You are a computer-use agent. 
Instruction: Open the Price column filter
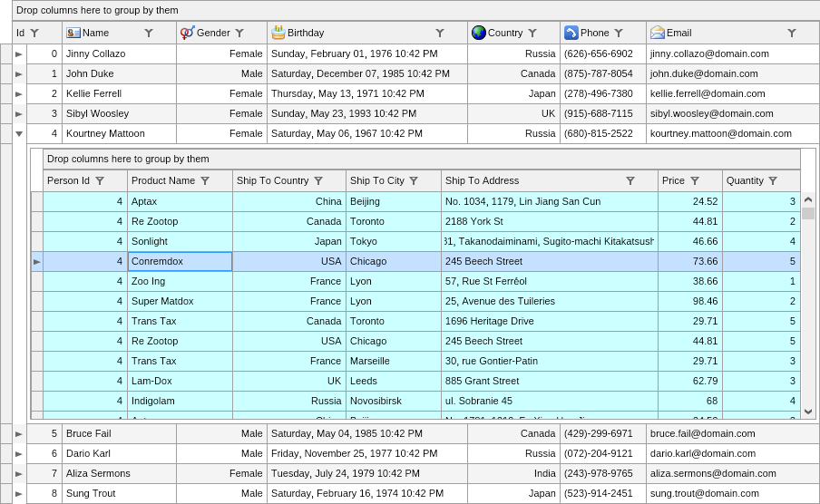(695, 180)
